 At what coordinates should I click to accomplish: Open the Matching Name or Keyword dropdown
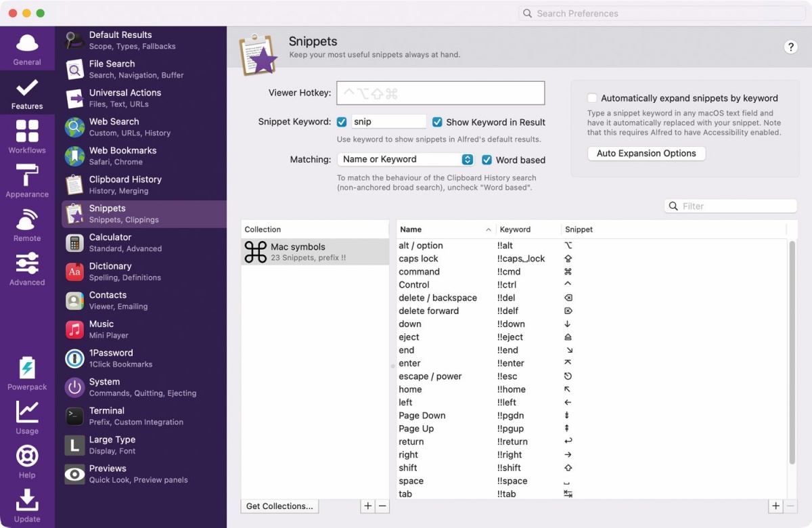pyautogui.click(x=405, y=159)
